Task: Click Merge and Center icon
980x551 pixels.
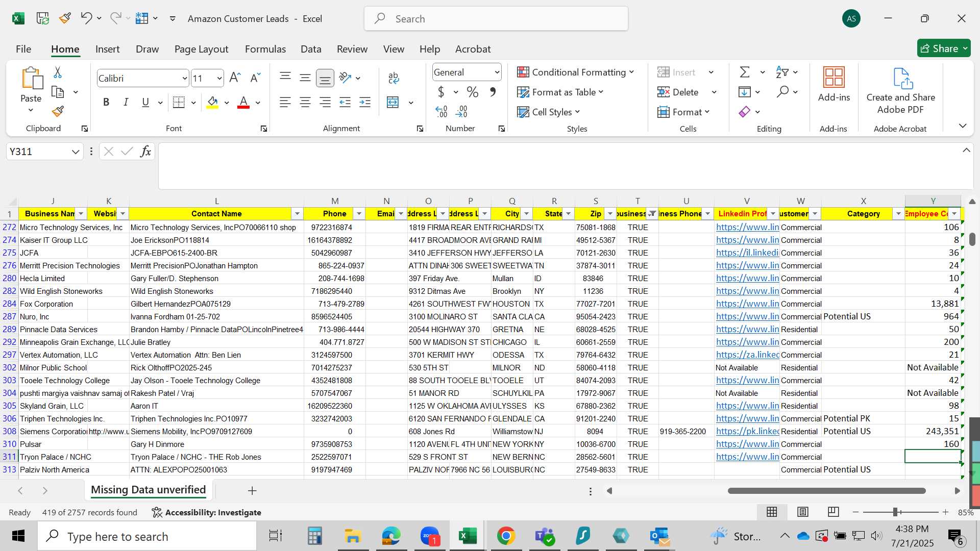Action: [x=393, y=102]
